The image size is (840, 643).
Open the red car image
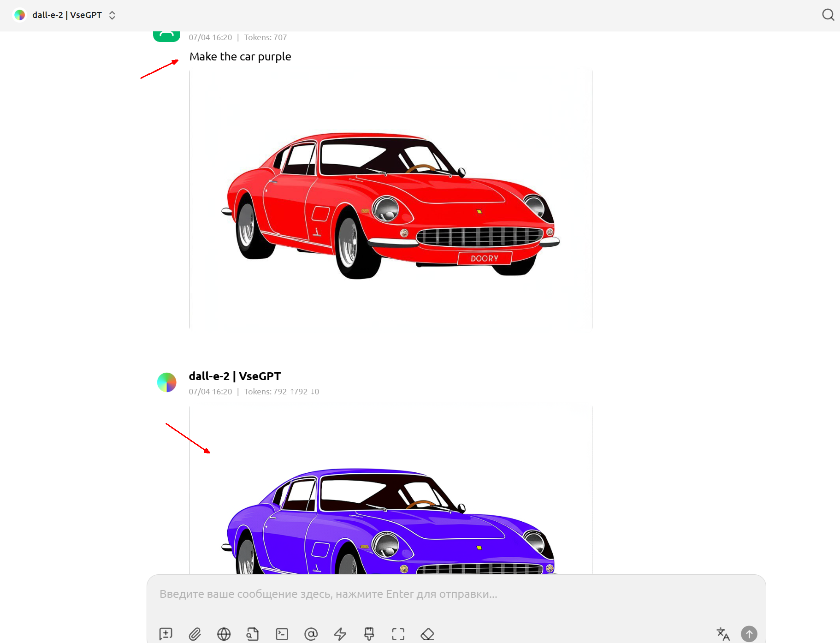391,199
